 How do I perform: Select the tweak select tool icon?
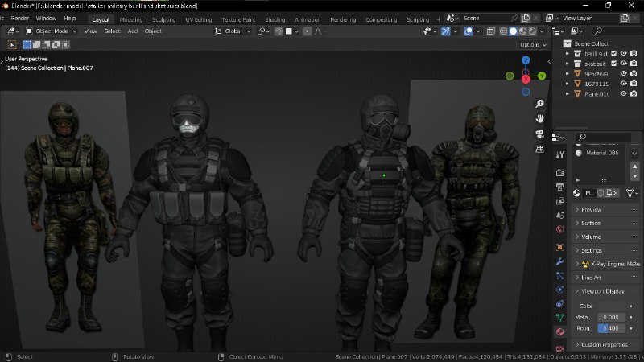[12, 45]
